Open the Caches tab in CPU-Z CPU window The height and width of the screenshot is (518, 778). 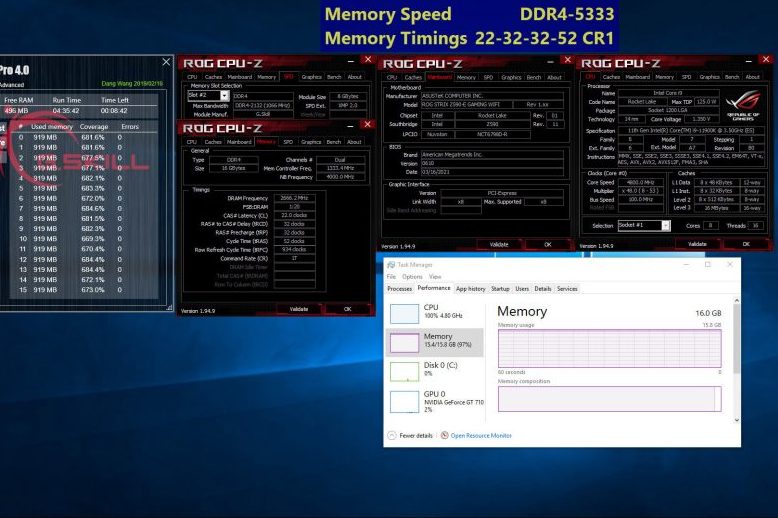click(x=611, y=77)
